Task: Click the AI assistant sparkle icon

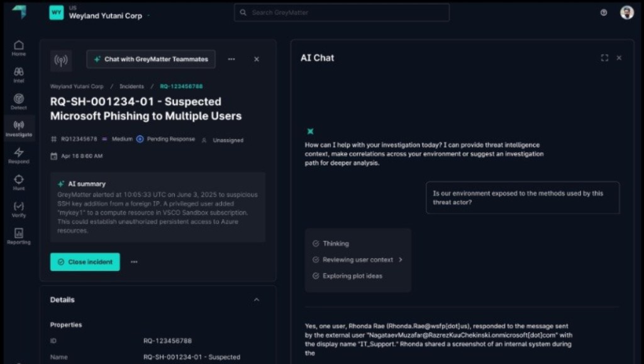Action: [311, 131]
